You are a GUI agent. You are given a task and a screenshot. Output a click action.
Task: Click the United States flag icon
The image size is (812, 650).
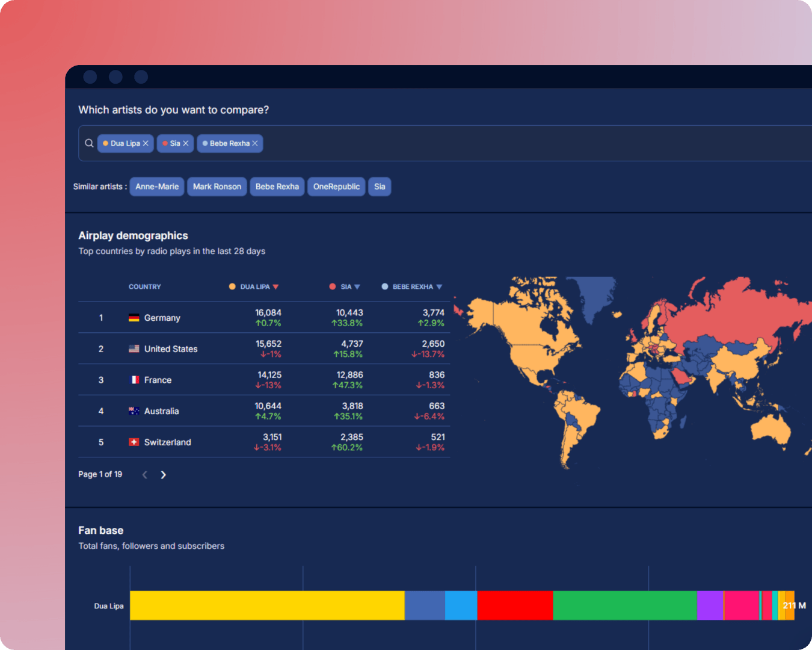(x=134, y=348)
